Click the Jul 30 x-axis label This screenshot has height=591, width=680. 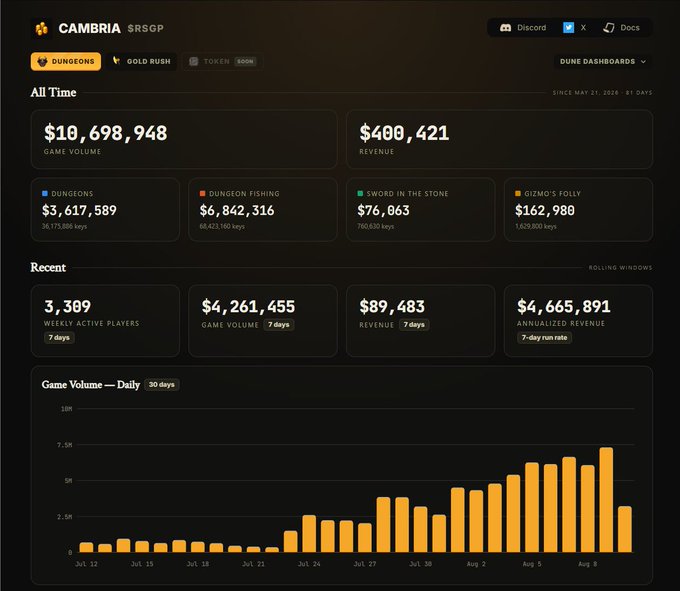[x=420, y=564]
